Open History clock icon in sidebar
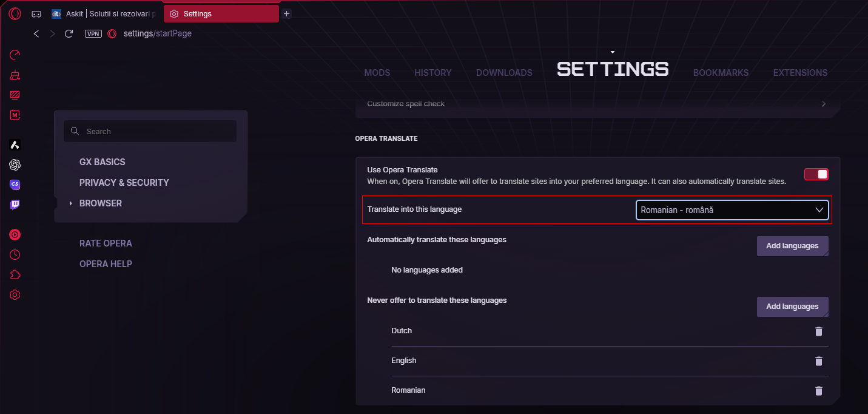 click(x=15, y=255)
